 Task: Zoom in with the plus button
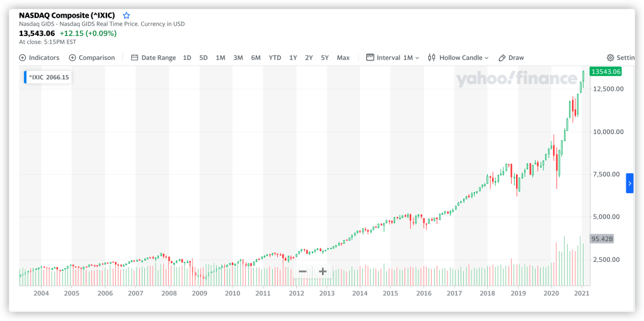(323, 271)
